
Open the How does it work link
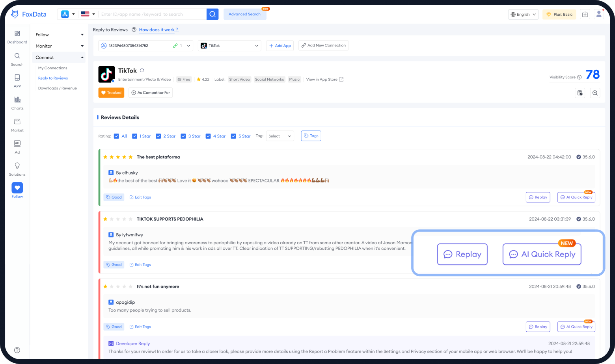point(158,30)
